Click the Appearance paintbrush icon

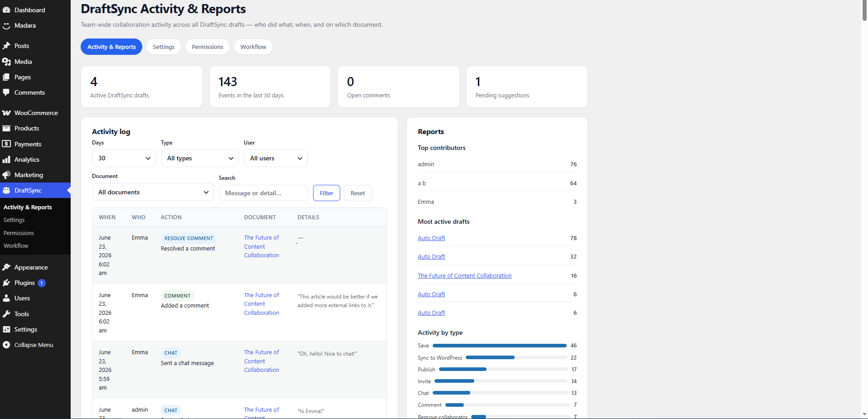6,267
